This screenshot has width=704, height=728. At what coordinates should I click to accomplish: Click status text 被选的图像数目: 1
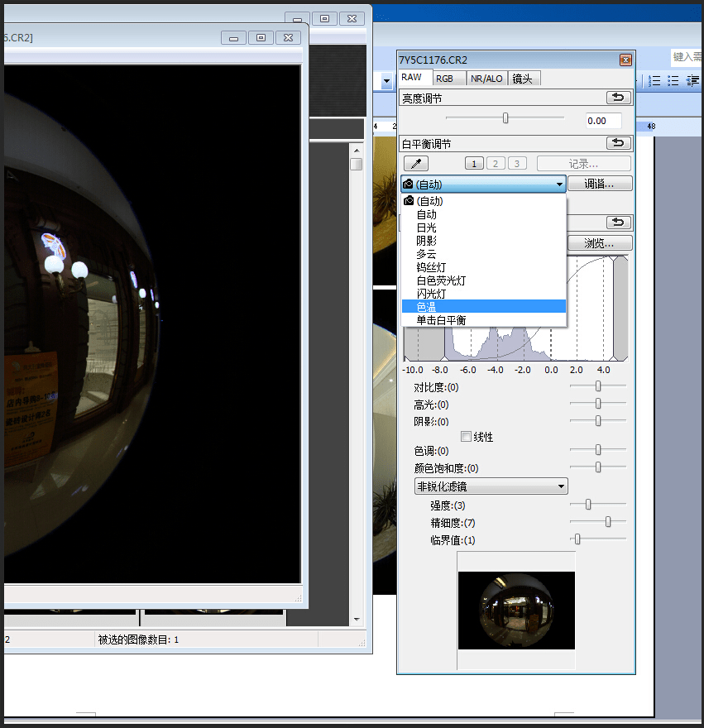tap(138, 639)
